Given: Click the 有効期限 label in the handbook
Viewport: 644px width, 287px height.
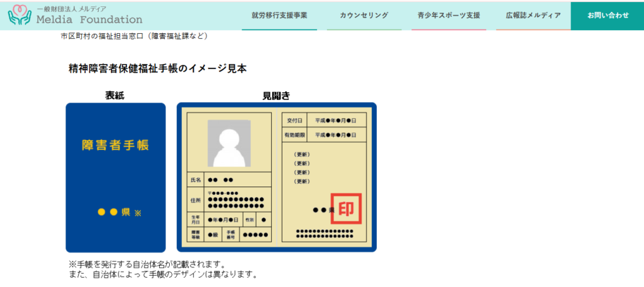Looking at the screenshot, I should (x=295, y=135).
